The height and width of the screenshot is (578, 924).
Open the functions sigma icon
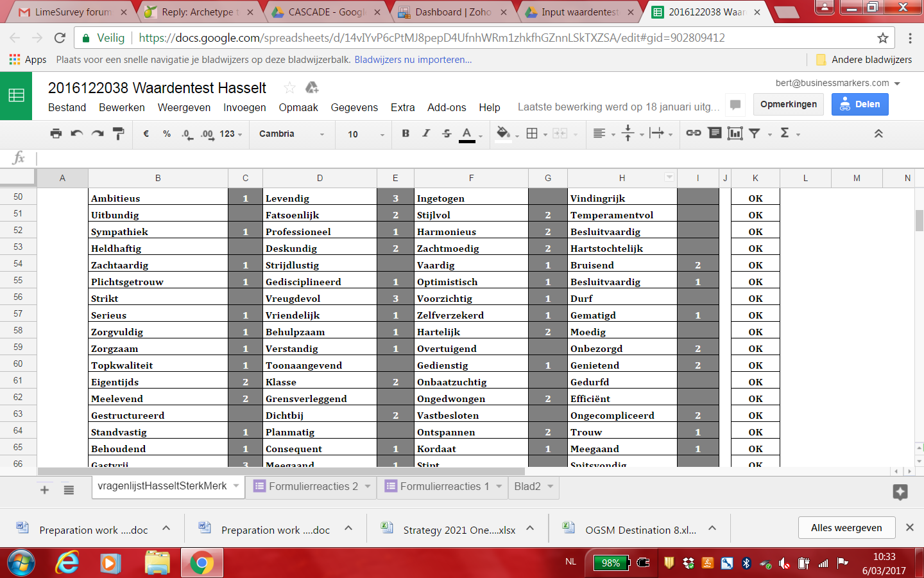tap(785, 133)
